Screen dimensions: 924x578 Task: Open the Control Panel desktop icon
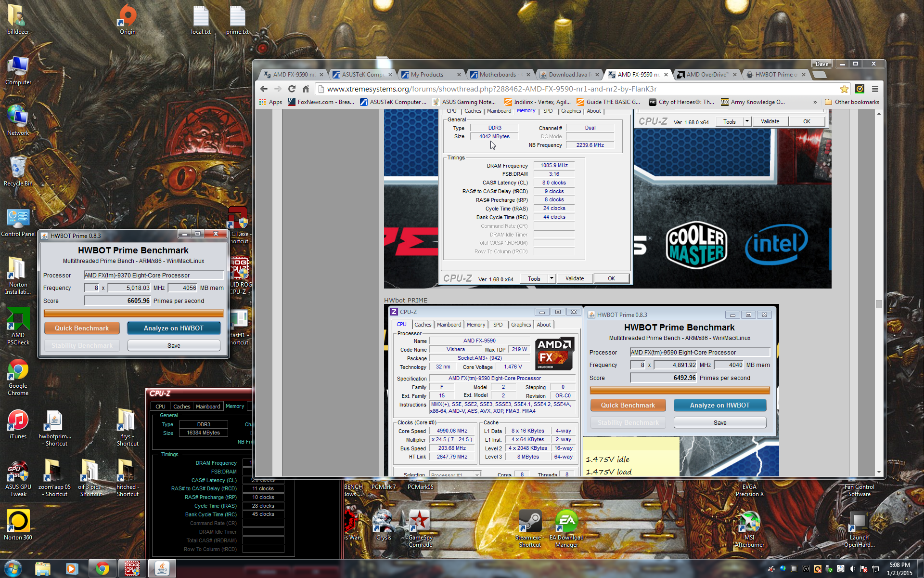point(18,222)
